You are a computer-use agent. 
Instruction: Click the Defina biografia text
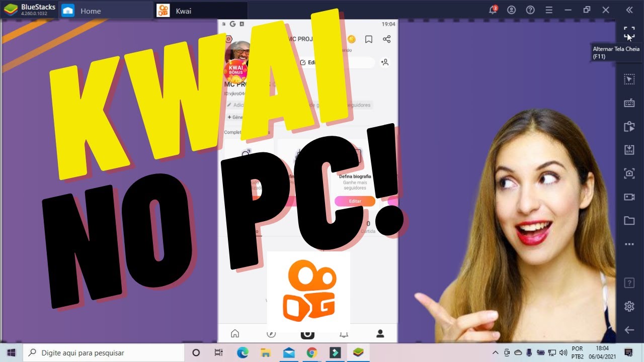point(355,176)
